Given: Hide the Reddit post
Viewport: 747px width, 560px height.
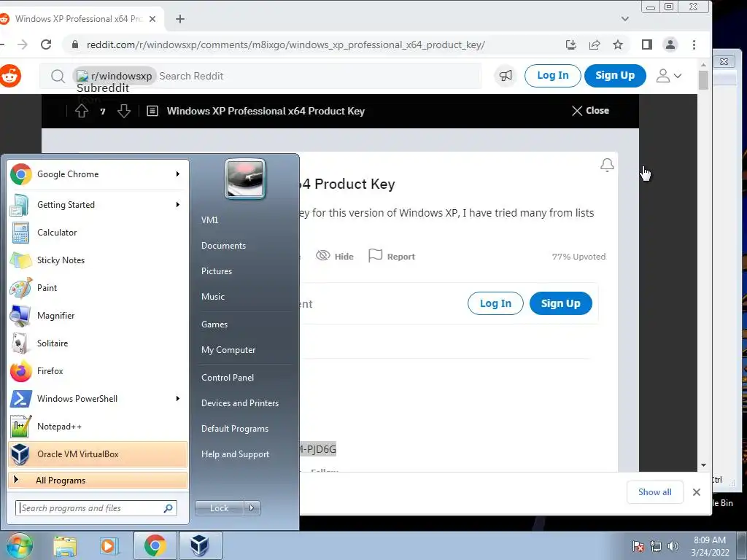Looking at the screenshot, I should [x=335, y=256].
